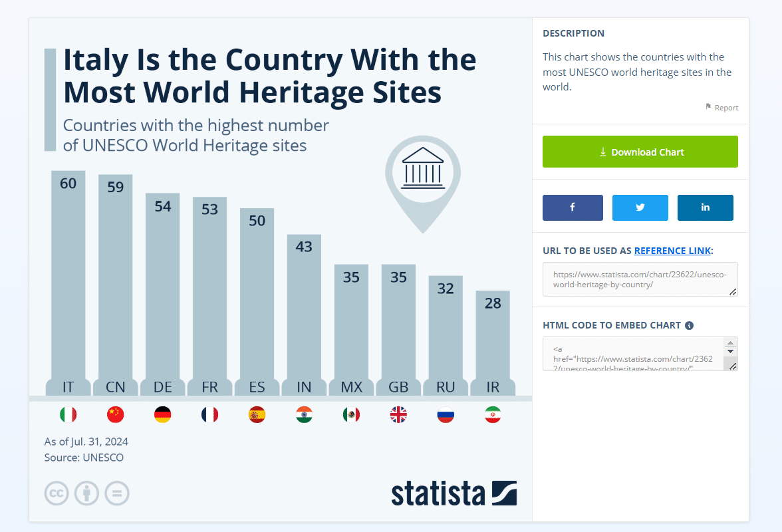Select the Iran flag icon
Viewport: 782px width, 532px height.
(x=493, y=414)
